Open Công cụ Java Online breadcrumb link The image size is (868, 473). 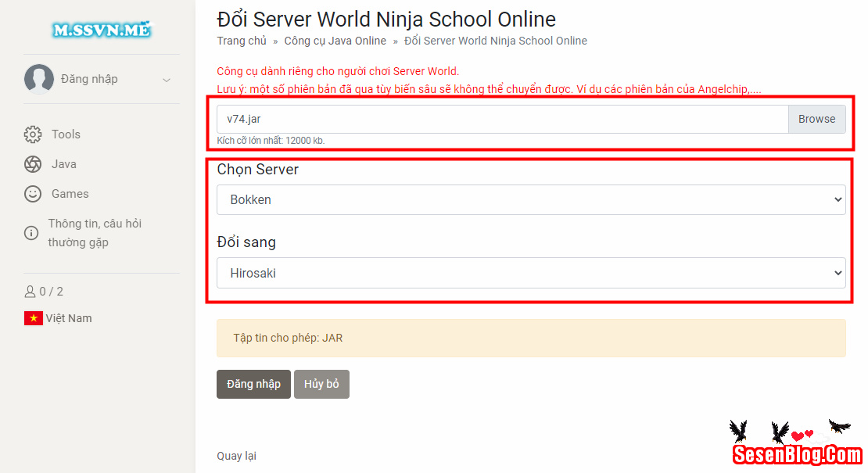(x=335, y=41)
